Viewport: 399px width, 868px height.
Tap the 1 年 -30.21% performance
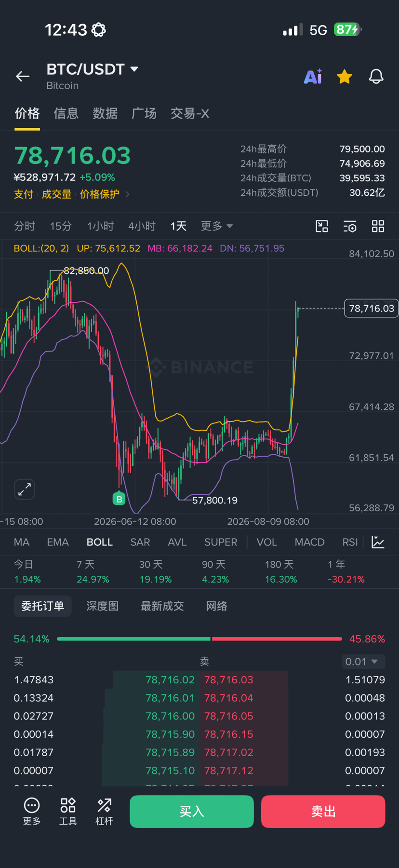(346, 572)
